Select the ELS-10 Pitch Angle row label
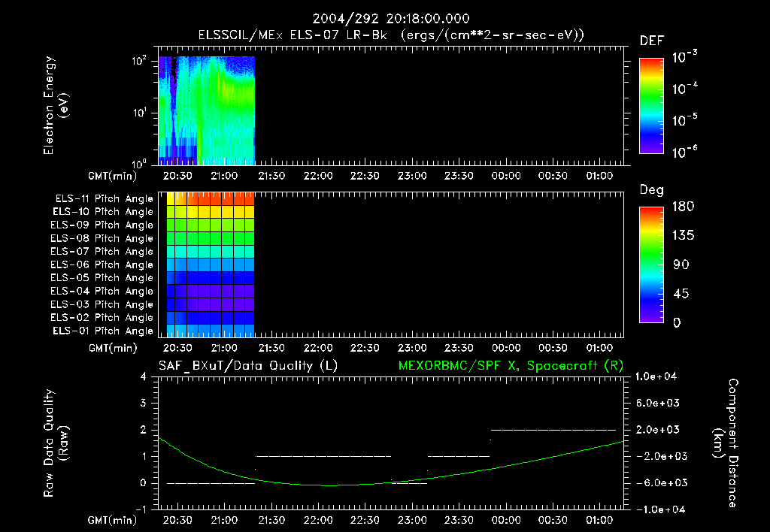 coord(103,212)
